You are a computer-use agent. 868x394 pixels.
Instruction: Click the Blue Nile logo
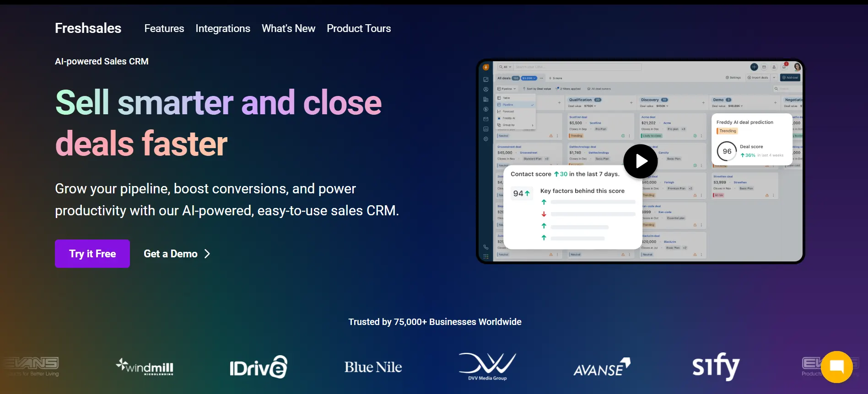coord(373,367)
